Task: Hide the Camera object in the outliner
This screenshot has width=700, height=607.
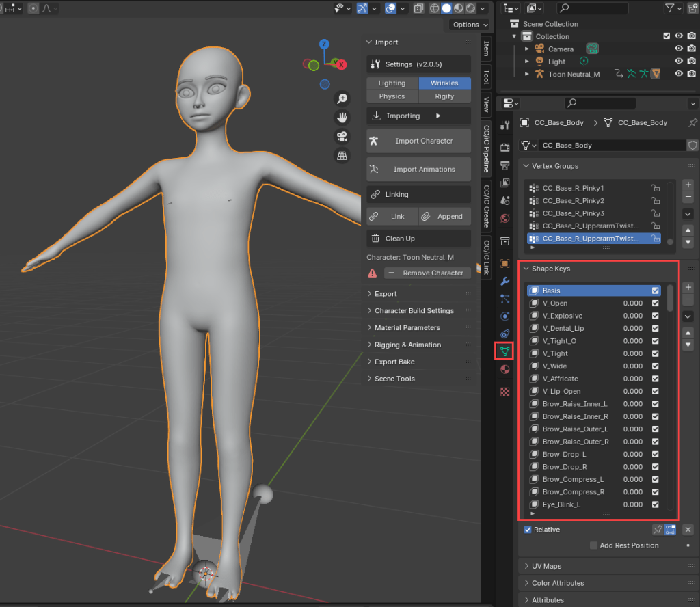Action: coord(679,49)
